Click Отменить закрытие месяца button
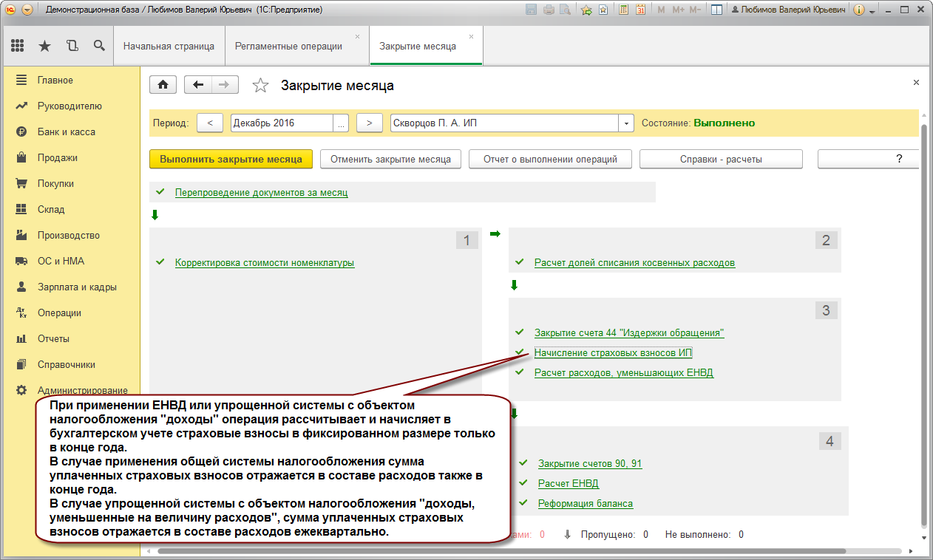933x560 pixels. tap(390, 159)
